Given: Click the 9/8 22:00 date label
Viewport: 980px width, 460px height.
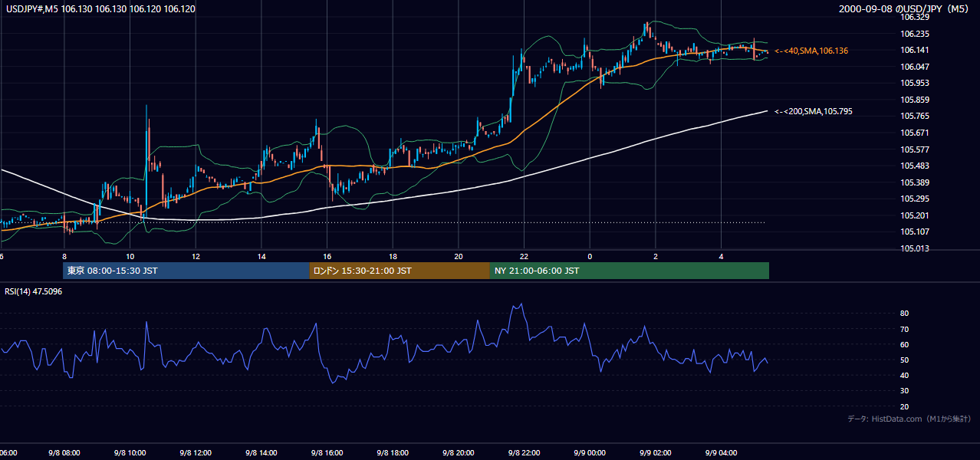Looking at the screenshot, I should pos(524,453).
